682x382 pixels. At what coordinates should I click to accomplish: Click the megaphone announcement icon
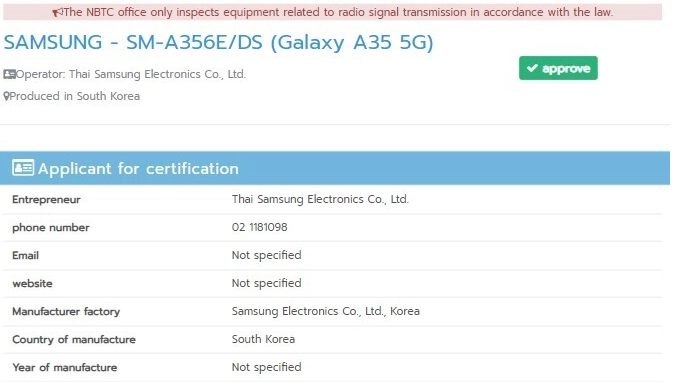(x=57, y=12)
